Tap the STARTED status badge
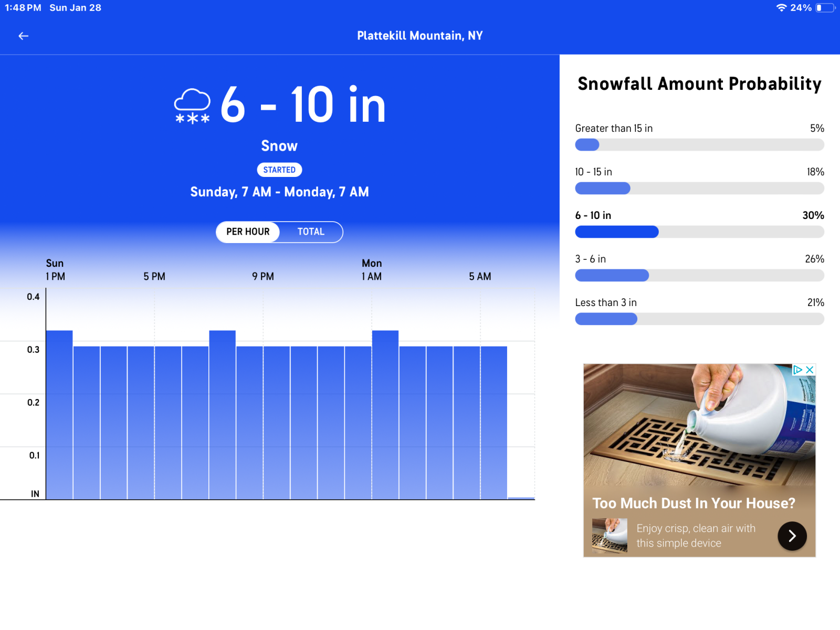This screenshot has width=840, height=630. (x=279, y=170)
